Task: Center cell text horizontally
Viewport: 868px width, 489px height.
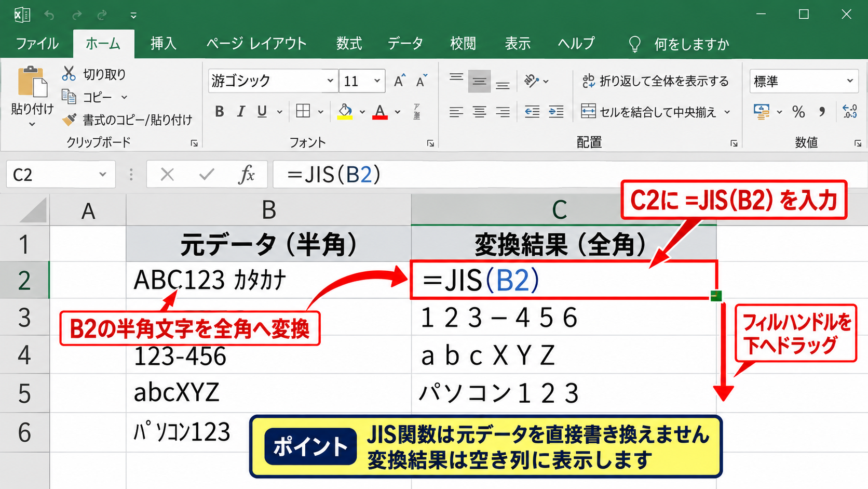Action: pyautogui.click(x=479, y=112)
